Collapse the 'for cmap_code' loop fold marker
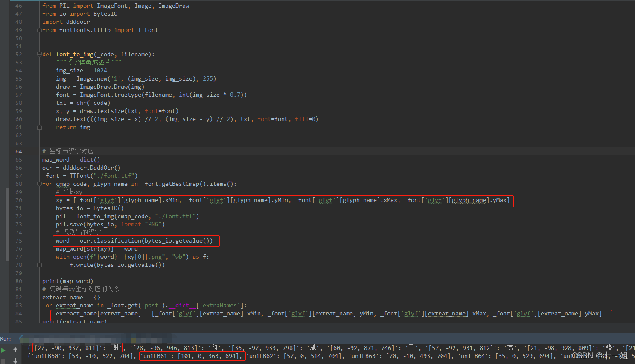The image size is (635, 364). pyautogui.click(x=39, y=184)
